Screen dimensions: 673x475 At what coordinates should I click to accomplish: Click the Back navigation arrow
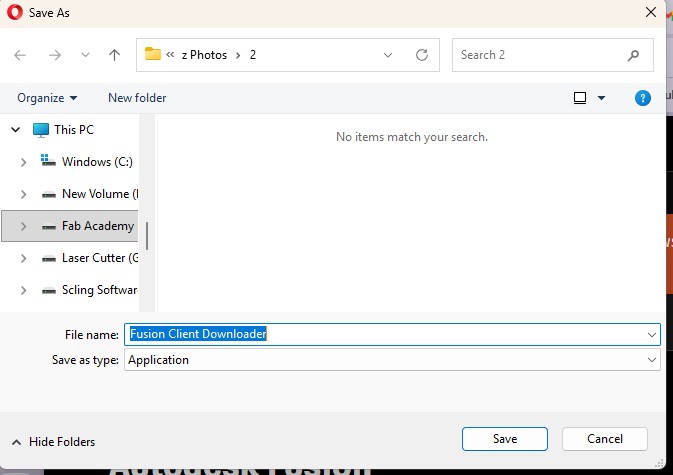coord(20,55)
